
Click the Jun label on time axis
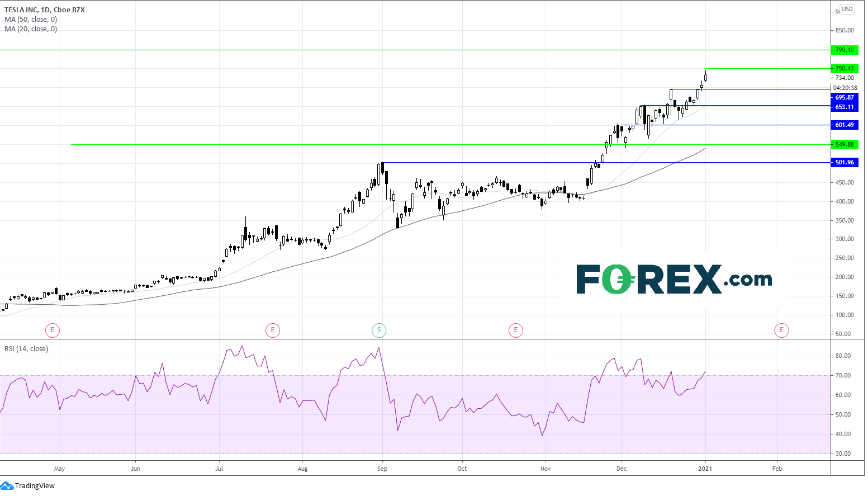[x=135, y=469]
